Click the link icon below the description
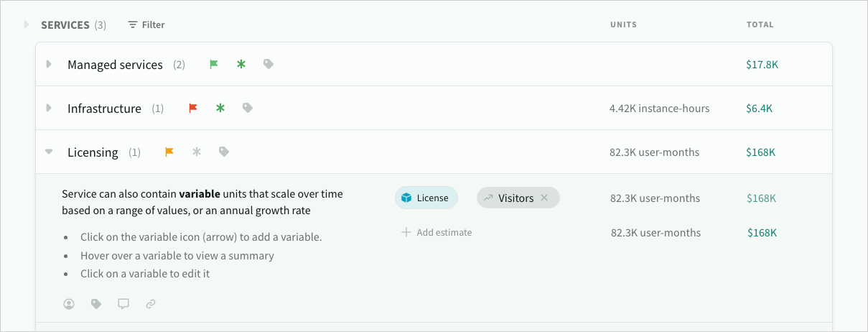868x332 pixels. coord(151,304)
